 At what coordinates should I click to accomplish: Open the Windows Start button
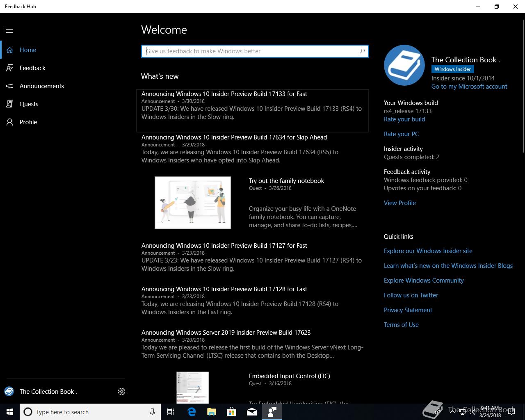(10, 412)
